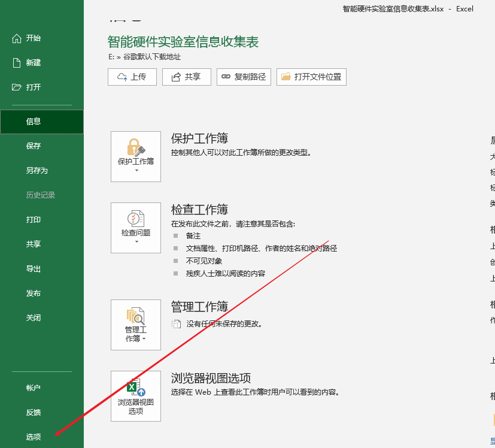495x448 pixels.
Task: Choose 另存为 from the sidebar
Action: click(42, 171)
